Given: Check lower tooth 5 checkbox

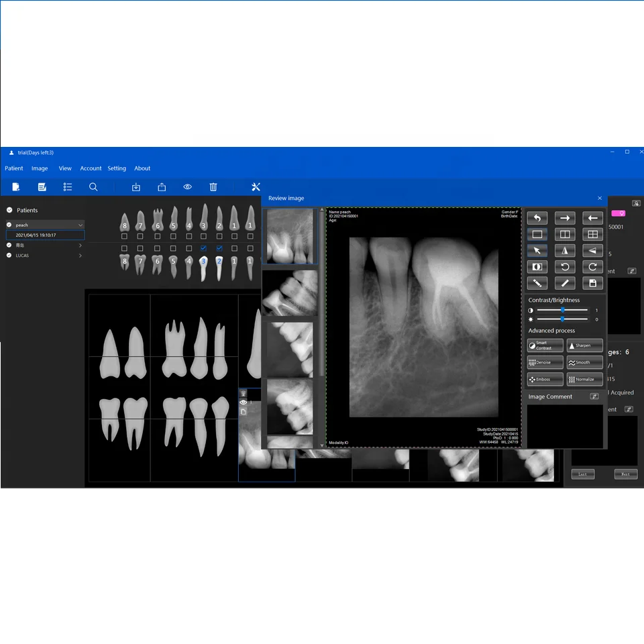Looking at the screenshot, I should click(173, 248).
